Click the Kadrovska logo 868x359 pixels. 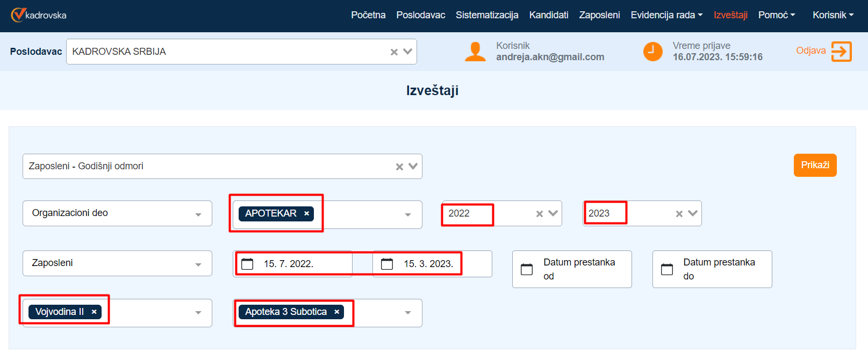39,15
